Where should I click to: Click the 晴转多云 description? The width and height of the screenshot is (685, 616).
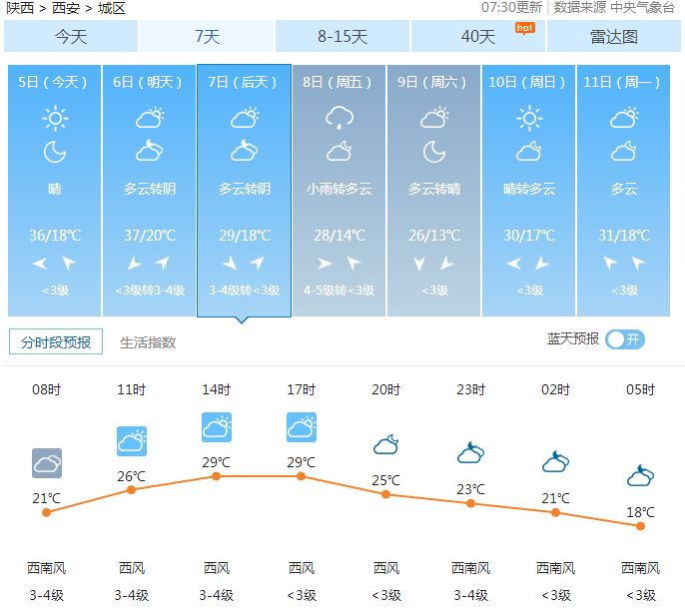pos(529,189)
